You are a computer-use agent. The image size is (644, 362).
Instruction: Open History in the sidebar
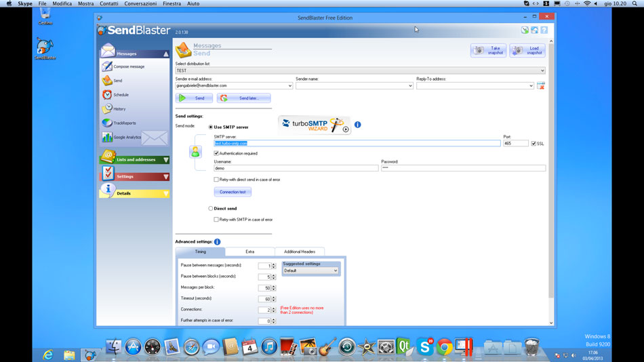[x=114, y=109]
